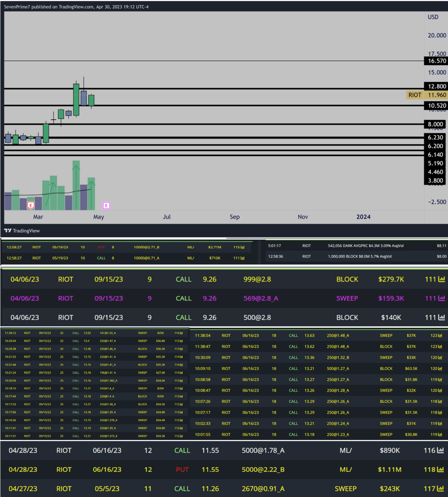Image resolution: width=448 pixels, height=497 pixels.
Task: Click chart icon in the 999@2.8 BLOCK row
Action: [x=441, y=280]
